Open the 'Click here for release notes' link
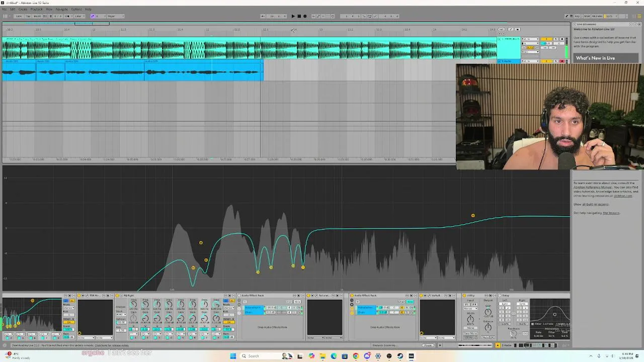Viewport: 644px width, 362px height. (112, 345)
